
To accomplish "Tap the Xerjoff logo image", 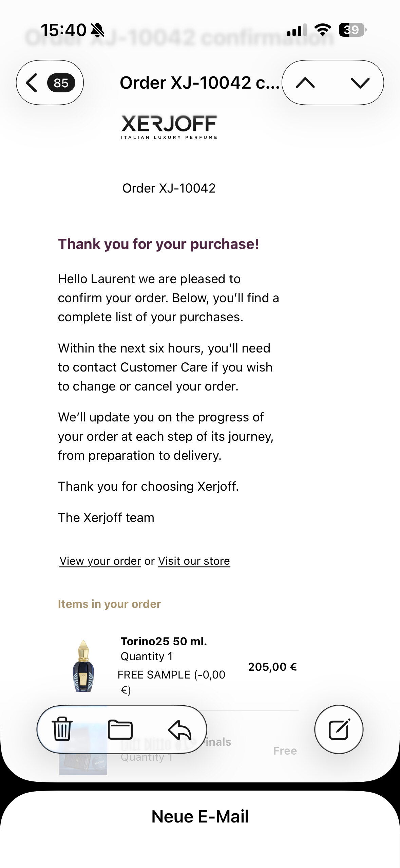I will click(x=169, y=127).
